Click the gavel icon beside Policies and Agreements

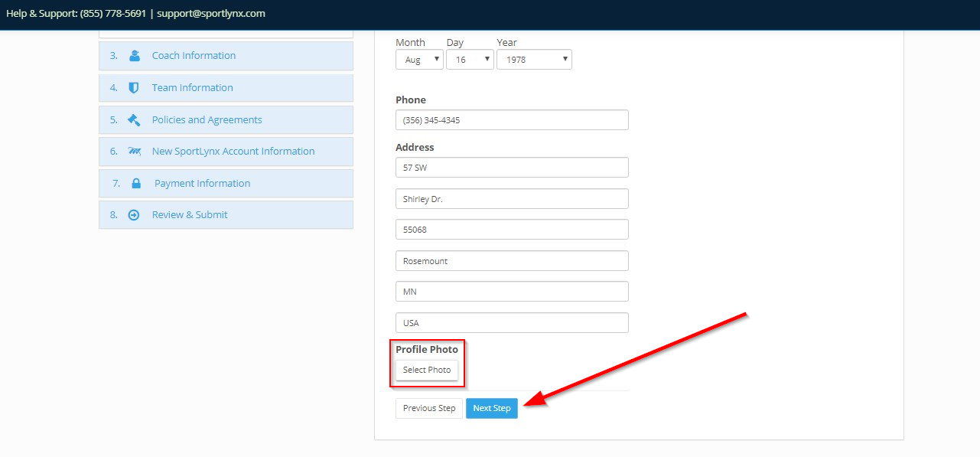(134, 120)
